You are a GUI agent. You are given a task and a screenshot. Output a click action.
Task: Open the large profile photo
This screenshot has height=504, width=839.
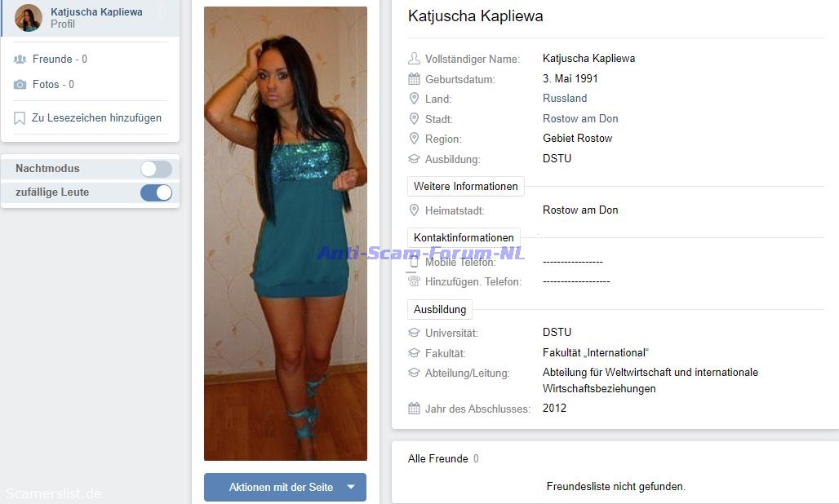point(285,233)
